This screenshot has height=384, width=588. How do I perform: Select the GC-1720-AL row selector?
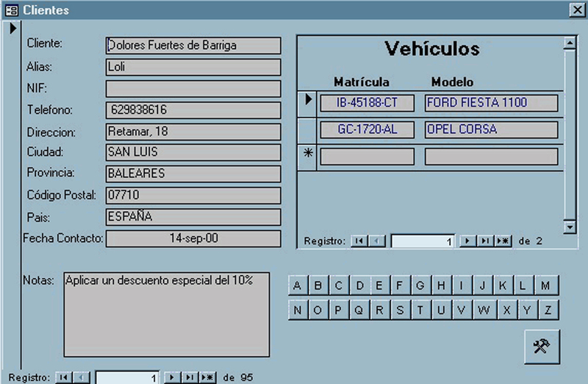point(307,130)
